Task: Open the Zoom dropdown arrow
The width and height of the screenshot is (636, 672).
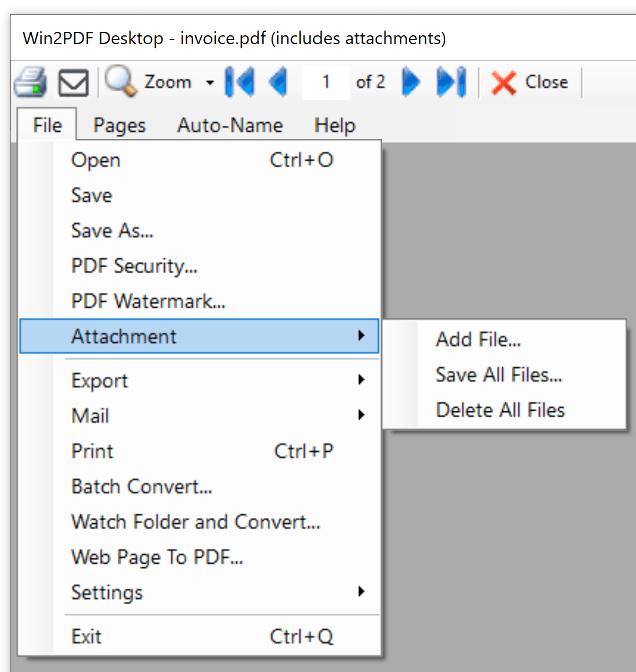Action: 210,82
